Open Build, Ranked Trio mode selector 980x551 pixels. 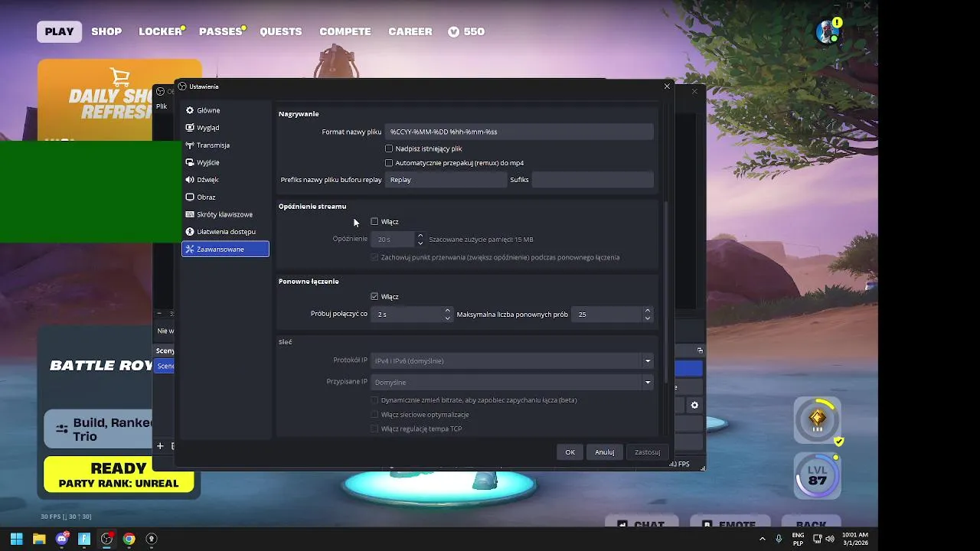pyautogui.click(x=98, y=430)
